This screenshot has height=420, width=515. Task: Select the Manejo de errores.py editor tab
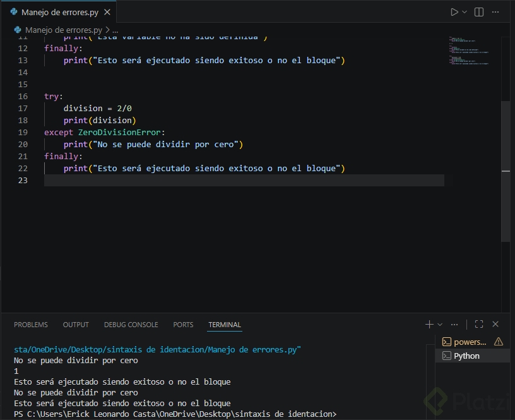59,13
